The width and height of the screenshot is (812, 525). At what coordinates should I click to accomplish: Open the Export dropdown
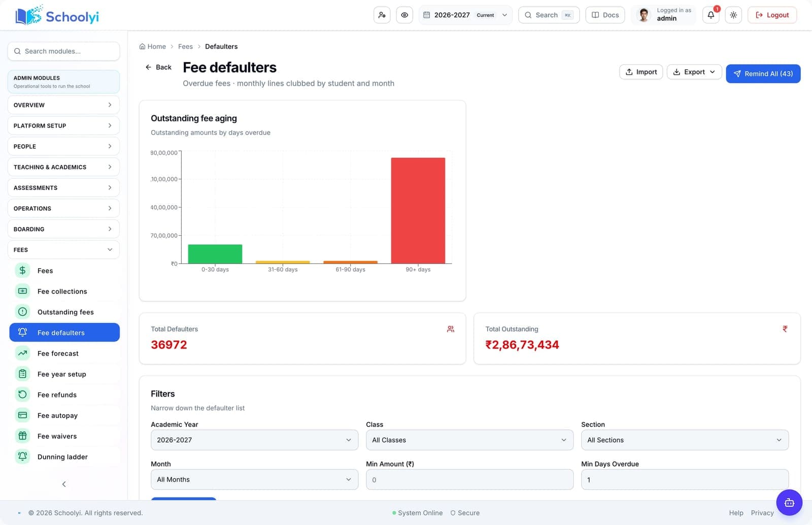click(x=694, y=72)
